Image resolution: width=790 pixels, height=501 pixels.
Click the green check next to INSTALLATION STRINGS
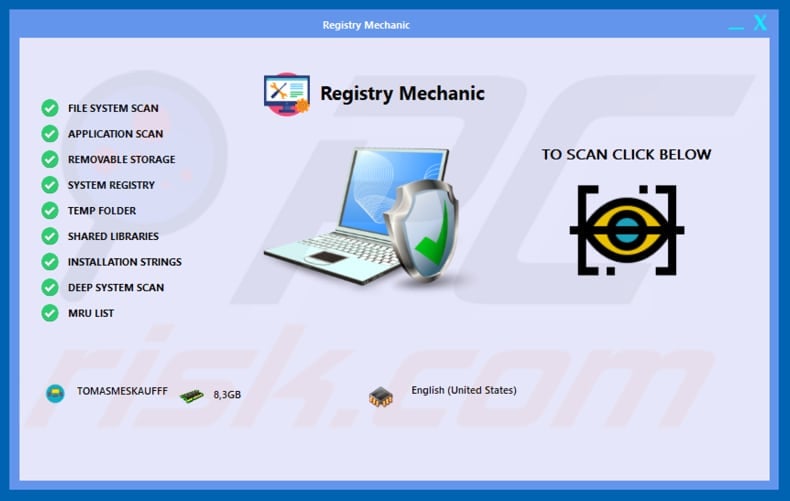coord(50,262)
